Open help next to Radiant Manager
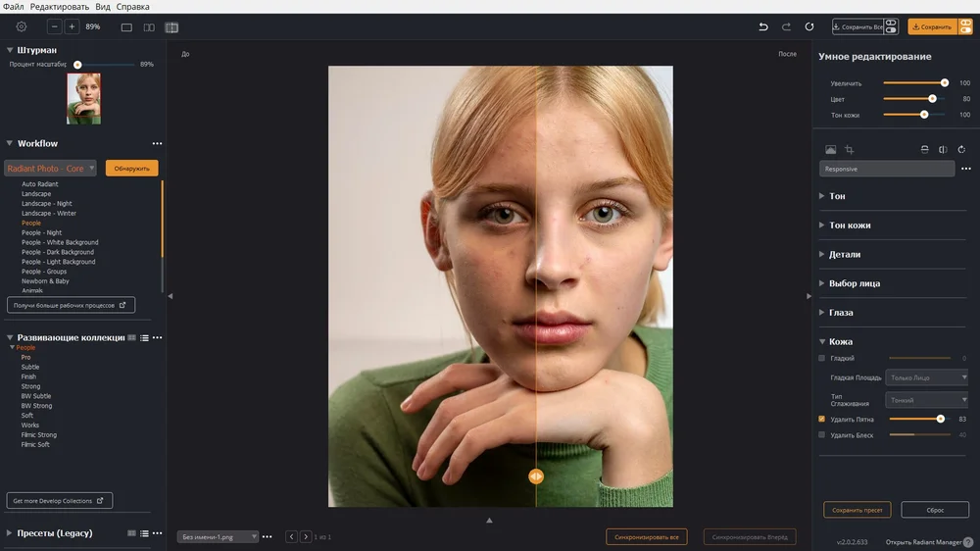980x551 pixels. click(968, 542)
